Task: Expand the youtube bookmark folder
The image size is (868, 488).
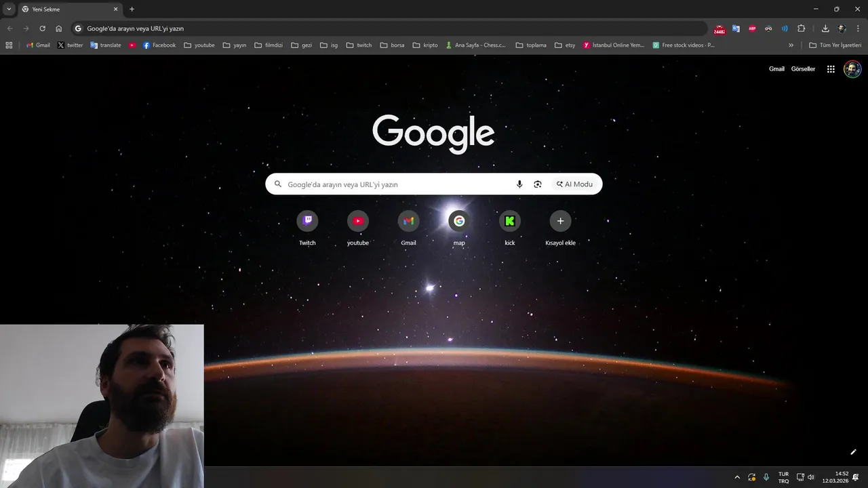Action: point(199,45)
